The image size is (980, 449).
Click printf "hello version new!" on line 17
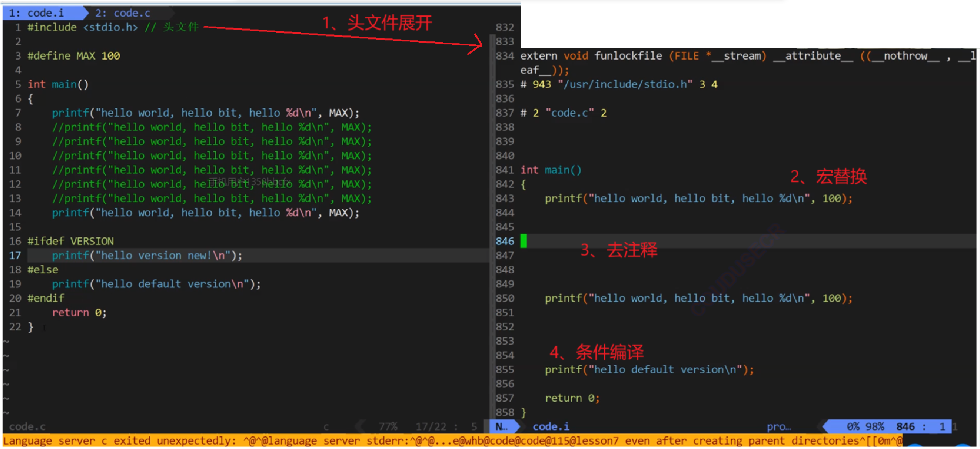(x=147, y=256)
